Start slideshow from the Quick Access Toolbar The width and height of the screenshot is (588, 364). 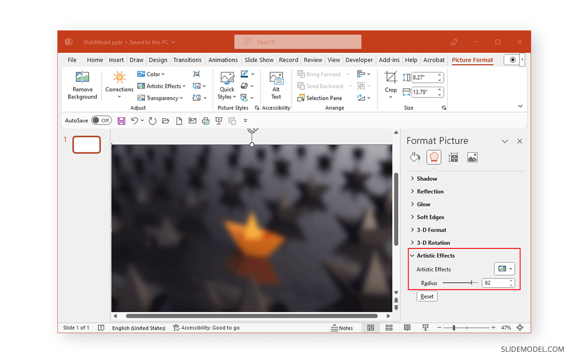coord(219,121)
